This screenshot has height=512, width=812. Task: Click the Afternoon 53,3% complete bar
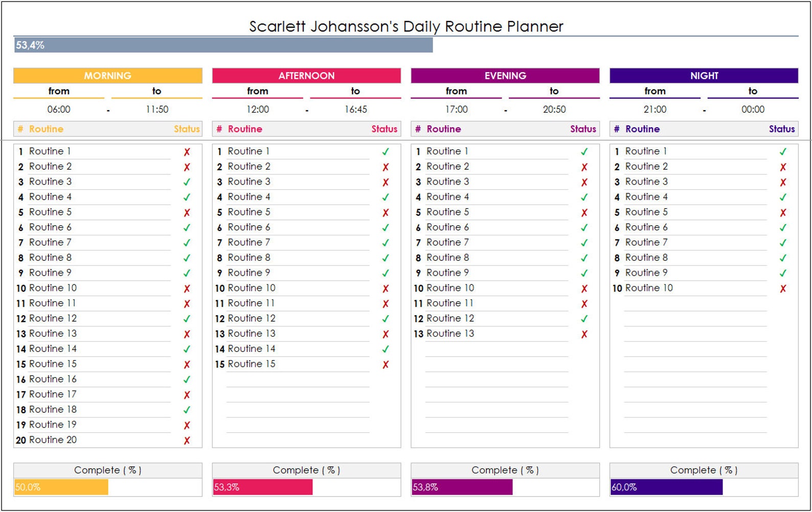(263, 487)
